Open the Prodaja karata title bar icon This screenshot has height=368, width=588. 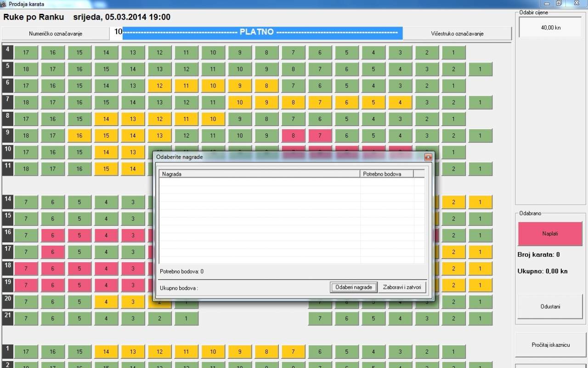[x=3, y=4]
